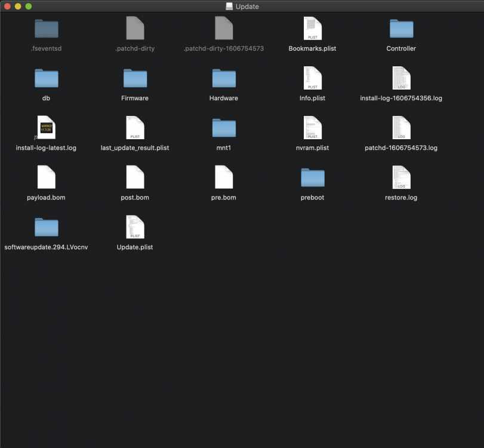Image resolution: width=484 pixels, height=448 pixels.
Task: Click the restore.log file icon
Action: pos(401,177)
